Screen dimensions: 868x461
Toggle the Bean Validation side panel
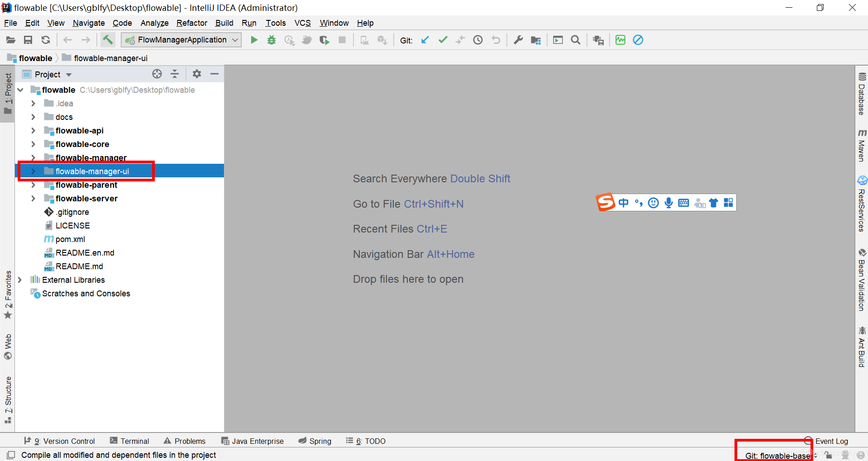coord(862,280)
